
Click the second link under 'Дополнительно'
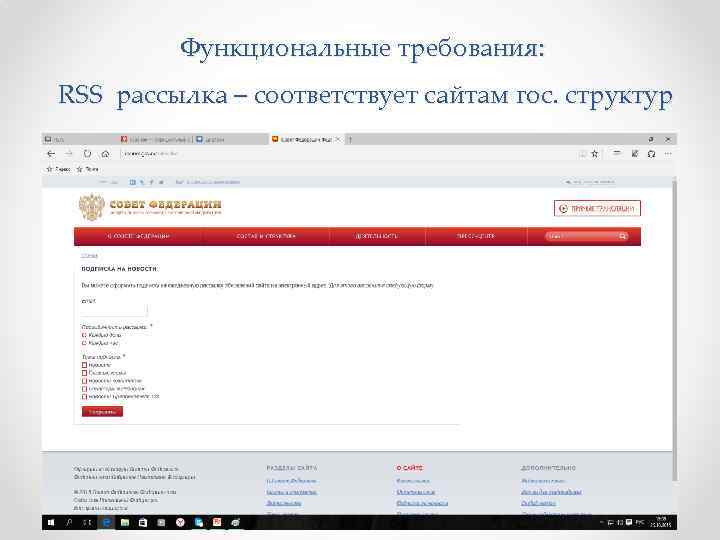(x=551, y=492)
